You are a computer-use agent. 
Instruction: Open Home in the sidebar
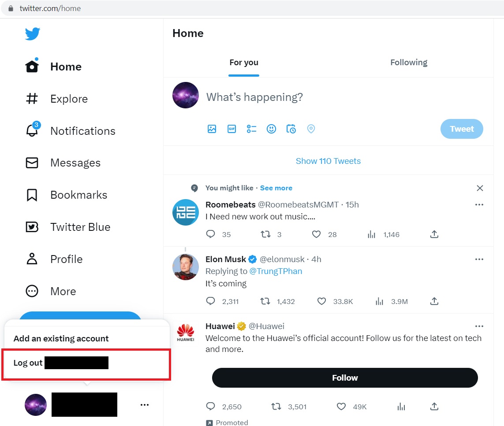pyautogui.click(x=53, y=67)
